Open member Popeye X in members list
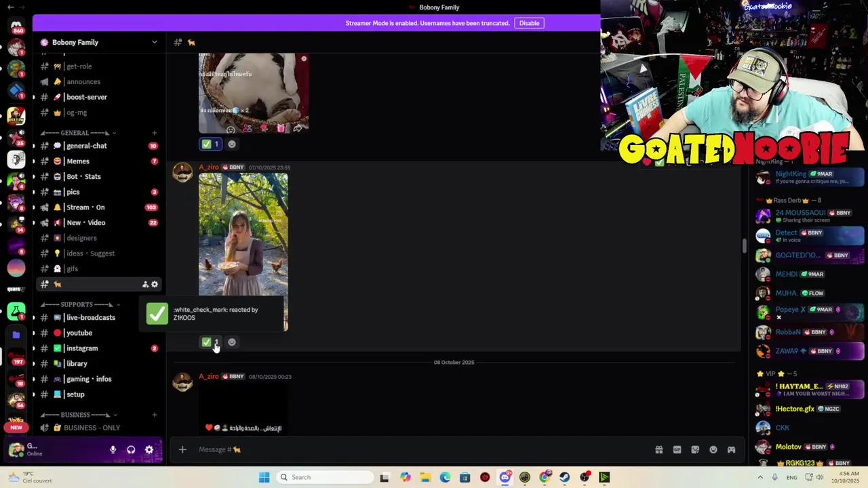The image size is (868, 488). coord(810,312)
